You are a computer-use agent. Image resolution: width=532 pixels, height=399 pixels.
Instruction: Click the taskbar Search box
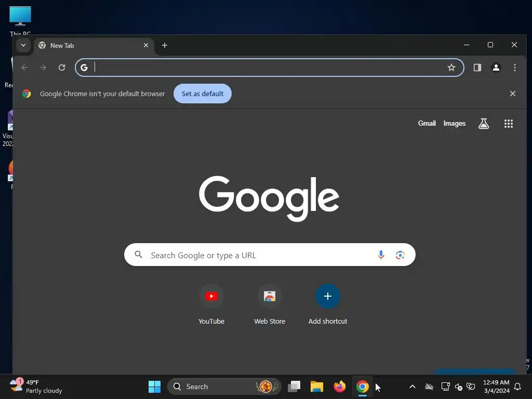coord(224,387)
